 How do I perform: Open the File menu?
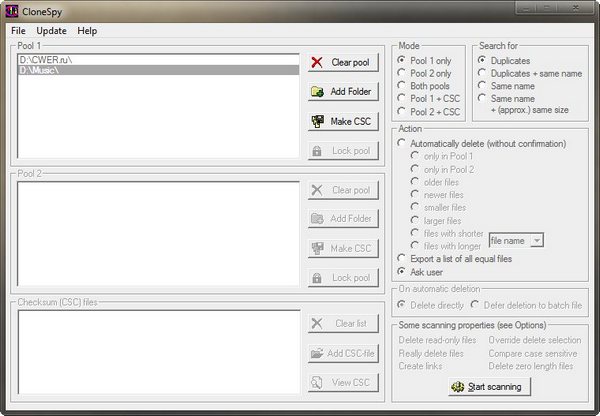(x=18, y=31)
